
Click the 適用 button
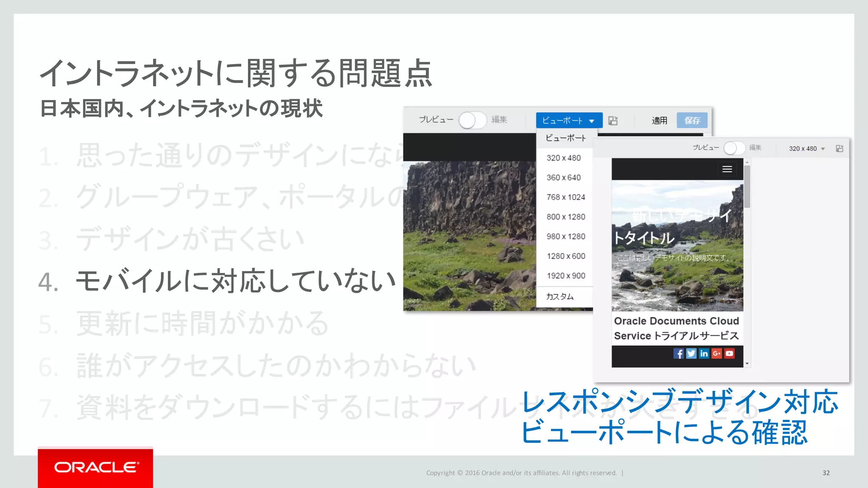tap(659, 121)
